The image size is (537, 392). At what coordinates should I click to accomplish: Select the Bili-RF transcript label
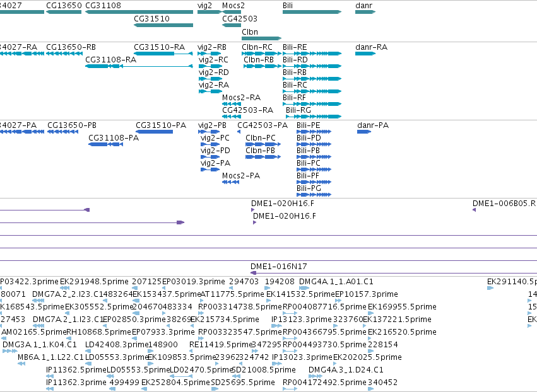[x=294, y=98]
